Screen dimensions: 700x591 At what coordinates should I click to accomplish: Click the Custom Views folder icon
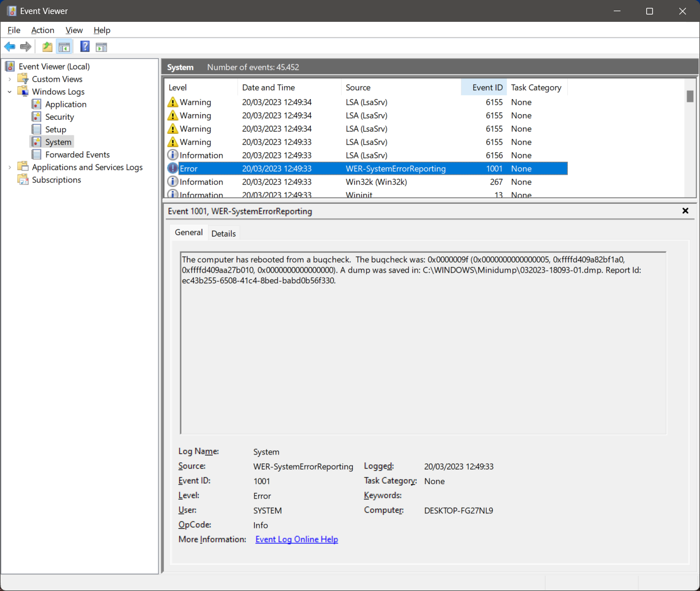[x=23, y=79]
